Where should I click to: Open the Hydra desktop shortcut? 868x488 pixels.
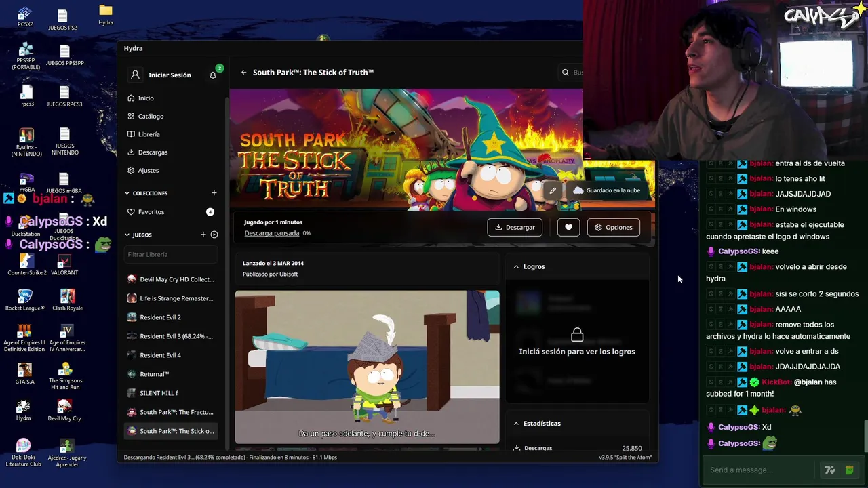coord(24,411)
